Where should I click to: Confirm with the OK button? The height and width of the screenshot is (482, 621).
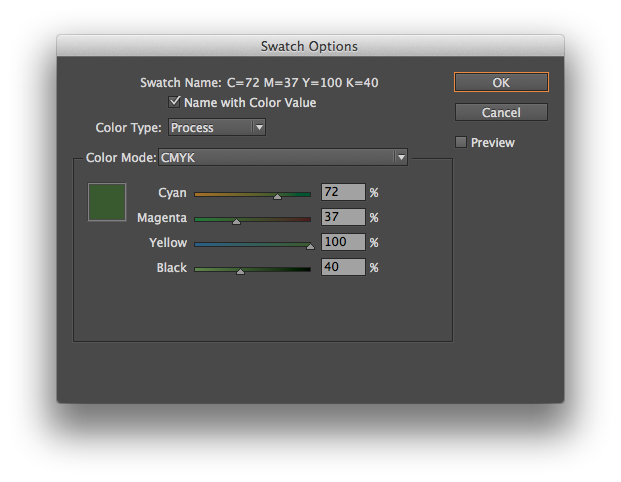(501, 82)
